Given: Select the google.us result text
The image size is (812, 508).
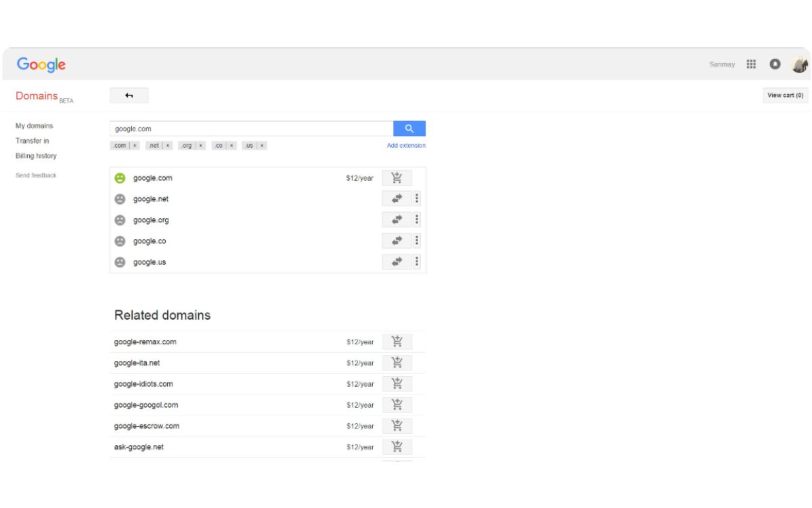Looking at the screenshot, I should click(x=150, y=262).
